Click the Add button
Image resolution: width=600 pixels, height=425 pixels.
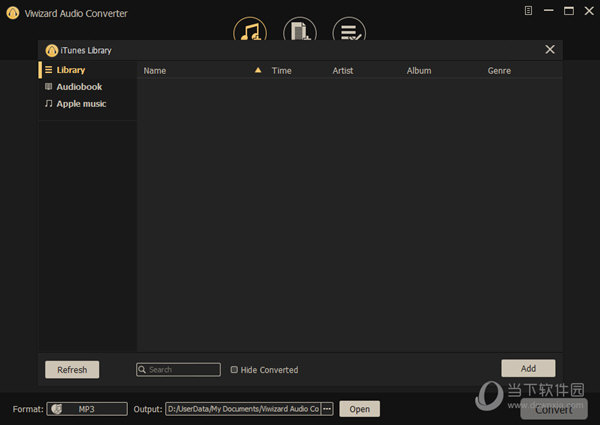click(x=528, y=368)
